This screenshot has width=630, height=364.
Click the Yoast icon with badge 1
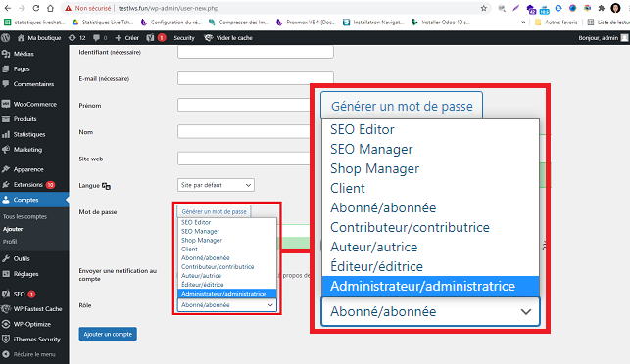[x=156, y=38]
